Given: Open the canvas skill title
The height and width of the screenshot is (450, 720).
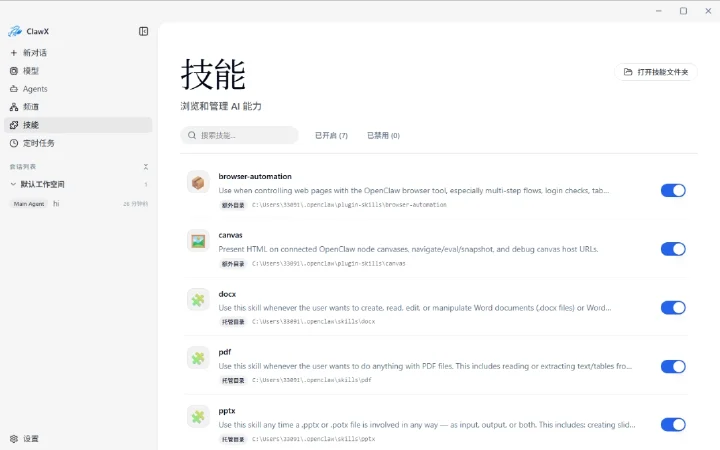Looking at the screenshot, I should click(231, 235).
